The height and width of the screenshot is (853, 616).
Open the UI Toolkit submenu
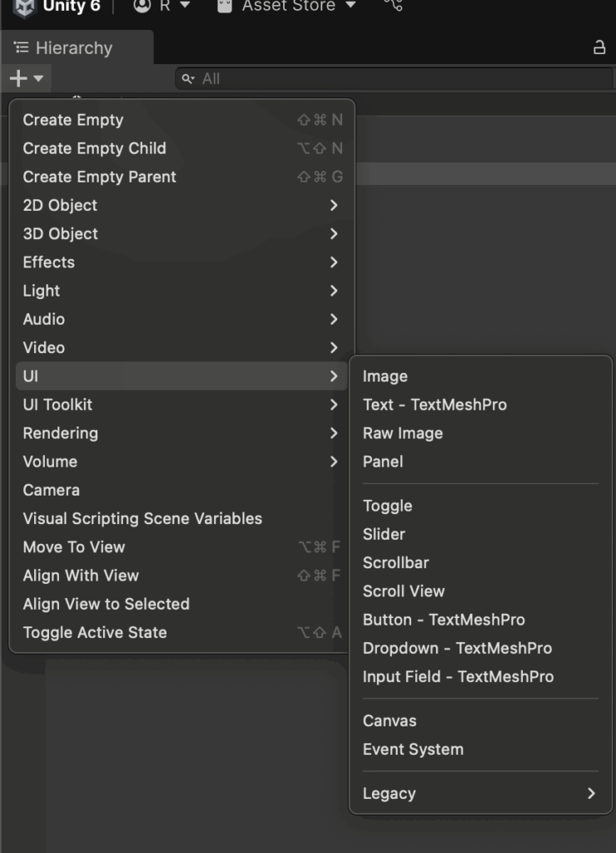click(182, 405)
